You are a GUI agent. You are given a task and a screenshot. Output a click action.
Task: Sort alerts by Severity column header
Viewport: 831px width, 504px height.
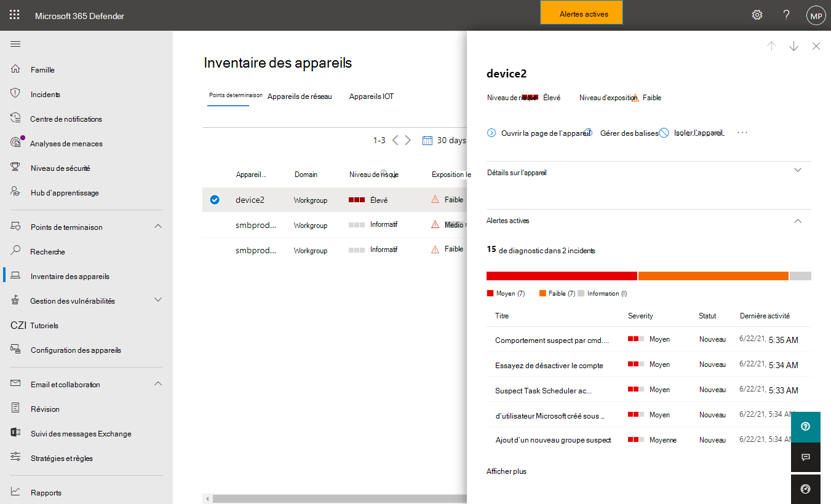640,316
